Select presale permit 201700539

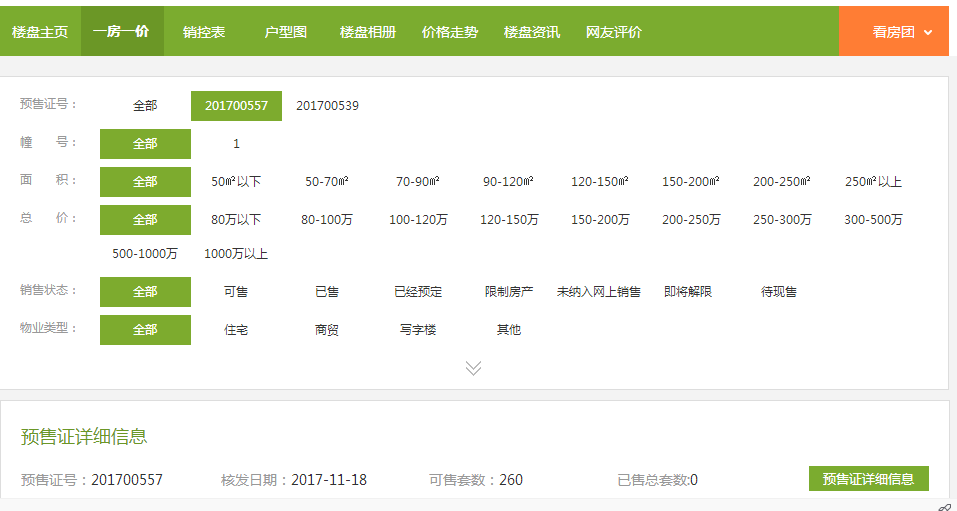327,105
